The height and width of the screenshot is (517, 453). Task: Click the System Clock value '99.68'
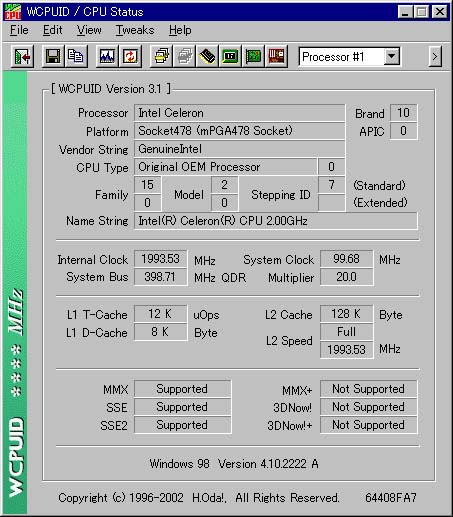click(x=346, y=259)
